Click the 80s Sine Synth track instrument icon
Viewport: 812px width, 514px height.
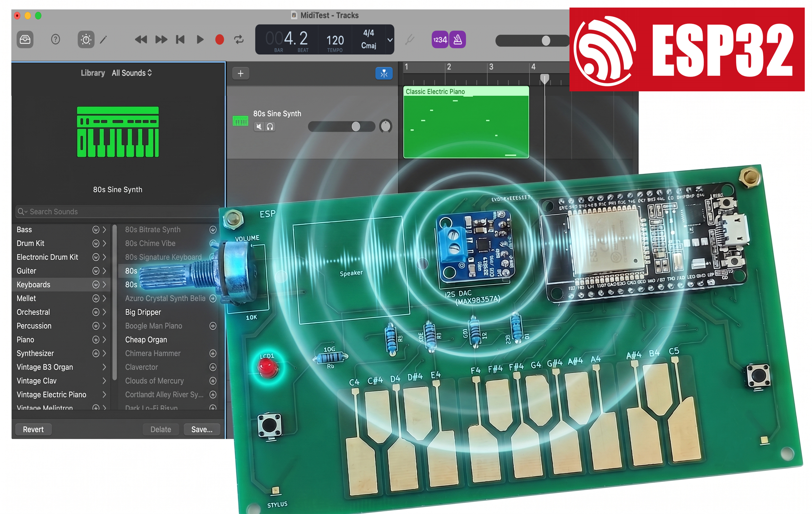pos(240,120)
